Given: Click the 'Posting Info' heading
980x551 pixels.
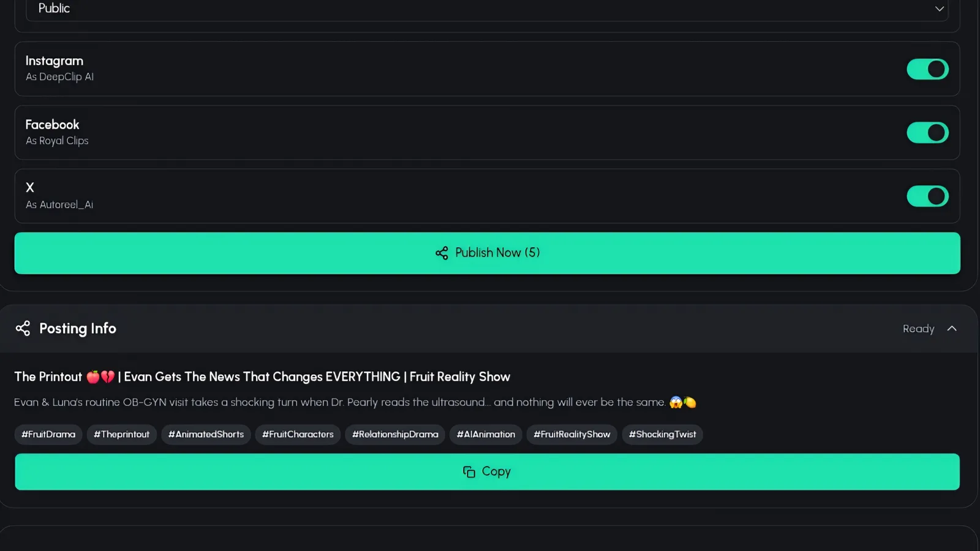Looking at the screenshot, I should pos(78,329).
